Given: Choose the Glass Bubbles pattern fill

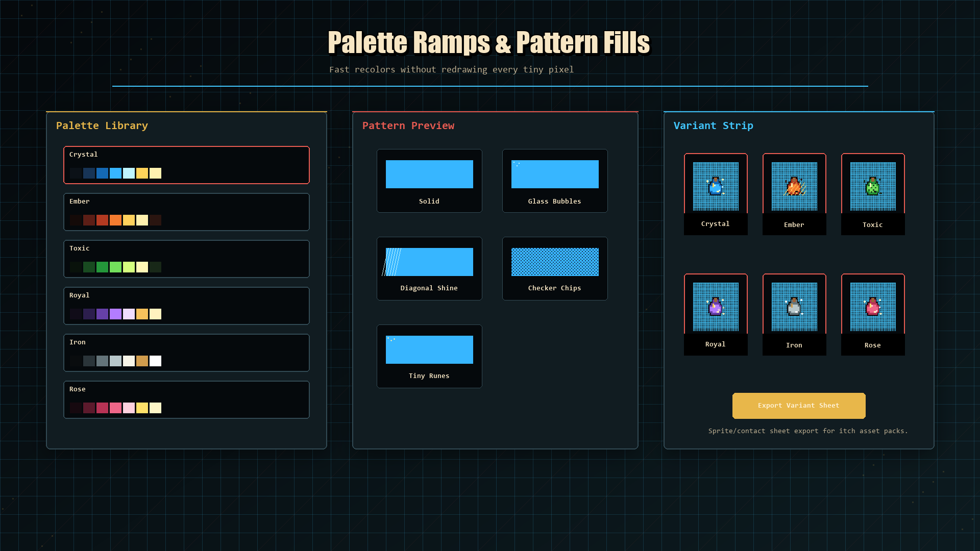Looking at the screenshot, I should click(x=555, y=181).
